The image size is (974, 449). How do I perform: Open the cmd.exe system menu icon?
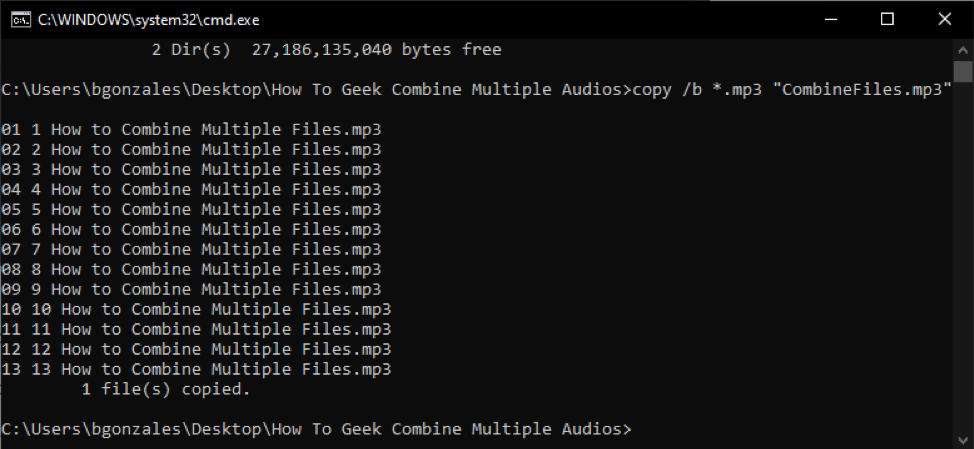click(x=18, y=19)
